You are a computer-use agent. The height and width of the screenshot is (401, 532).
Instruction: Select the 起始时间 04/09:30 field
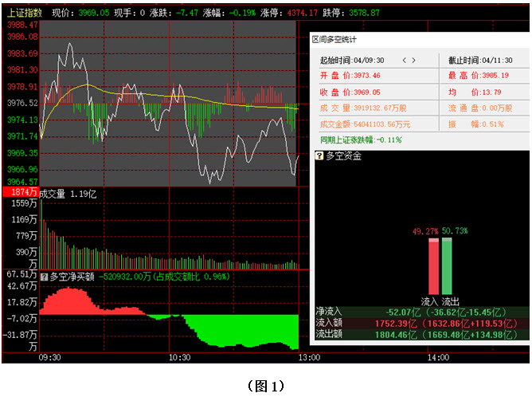tap(352, 60)
